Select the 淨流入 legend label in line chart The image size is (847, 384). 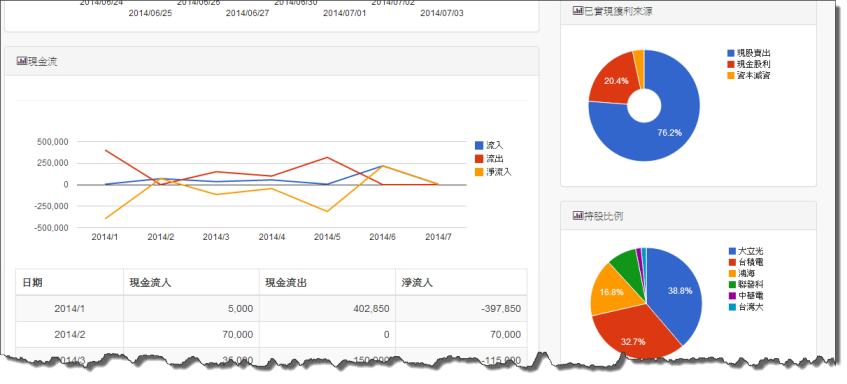[499, 172]
